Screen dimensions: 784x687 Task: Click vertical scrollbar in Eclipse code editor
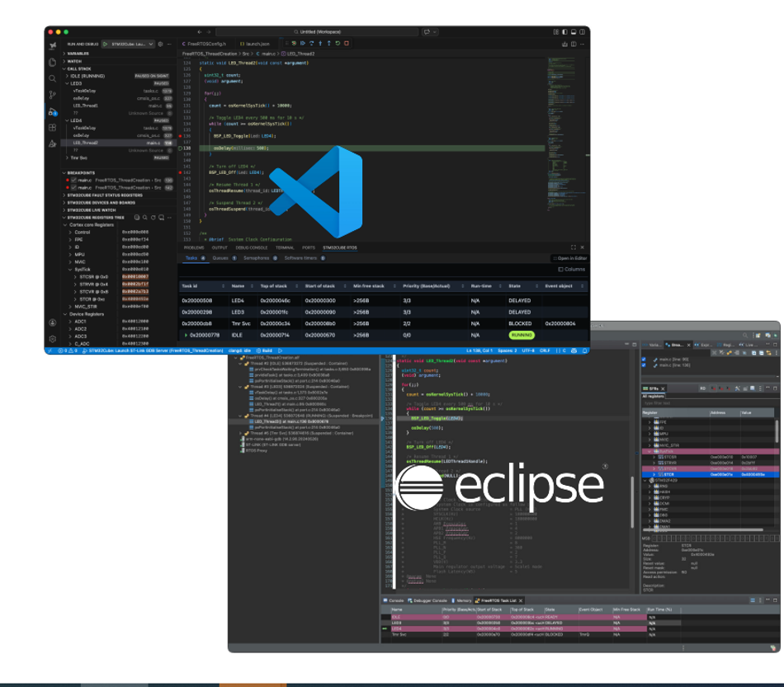coord(632,501)
